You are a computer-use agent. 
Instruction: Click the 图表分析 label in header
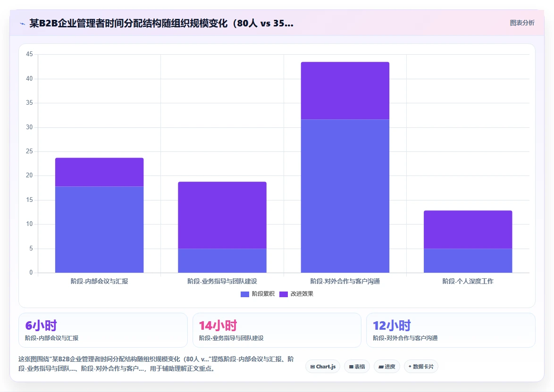coord(522,23)
